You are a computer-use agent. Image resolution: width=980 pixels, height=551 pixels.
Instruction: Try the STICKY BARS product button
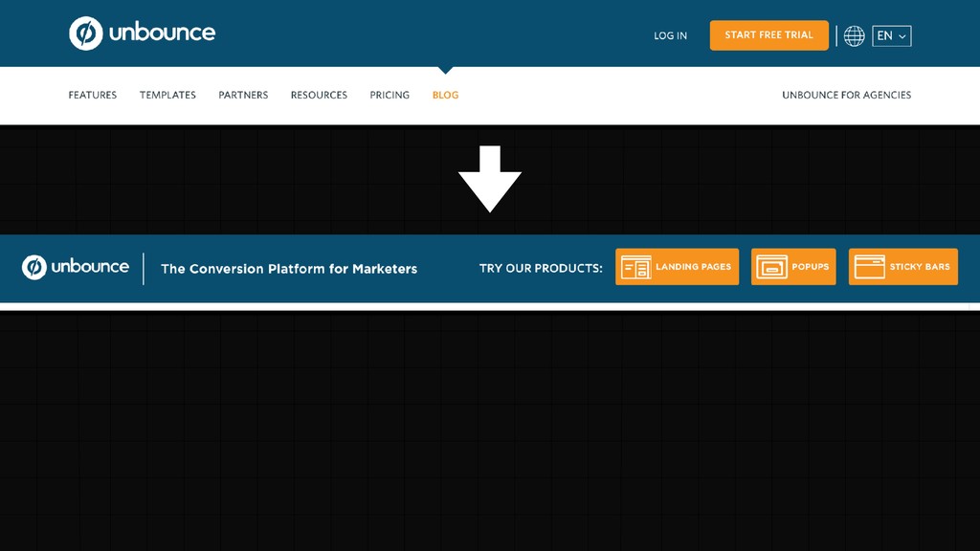click(903, 267)
